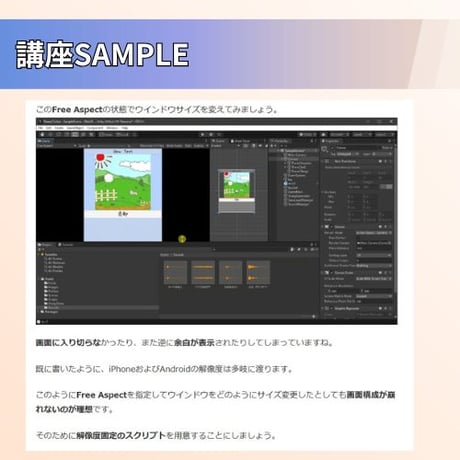Open the File menu
The image size is (460, 460).
click(40, 128)
